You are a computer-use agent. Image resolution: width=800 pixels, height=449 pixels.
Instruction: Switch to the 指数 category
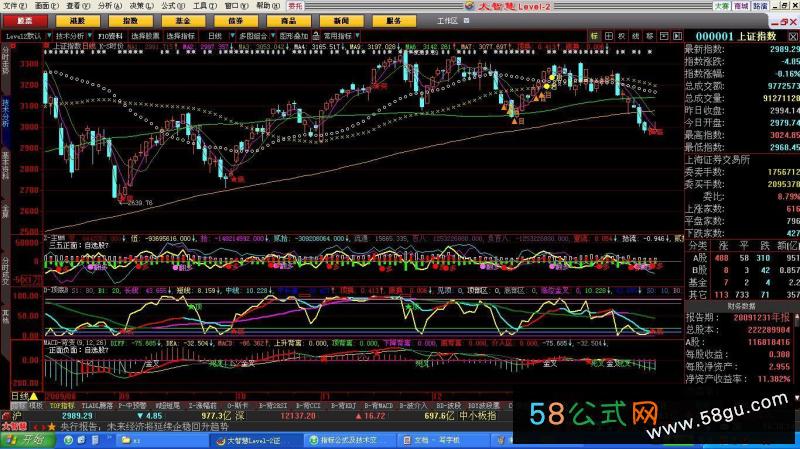130,21
